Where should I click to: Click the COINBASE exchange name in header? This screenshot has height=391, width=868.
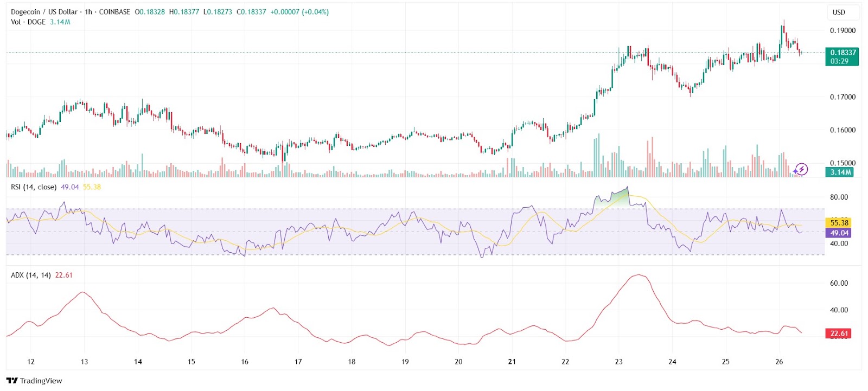[114, 12]
